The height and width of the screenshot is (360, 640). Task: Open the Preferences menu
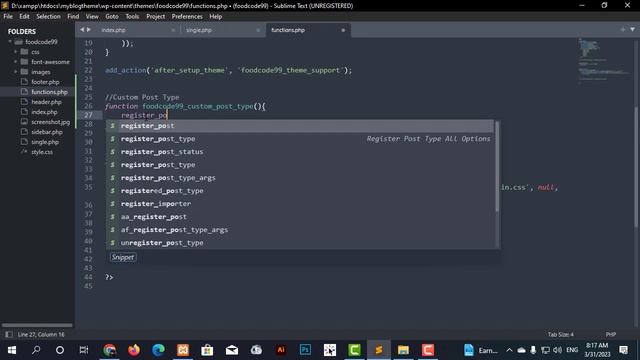pyautogui.click(x=187, y=16)
